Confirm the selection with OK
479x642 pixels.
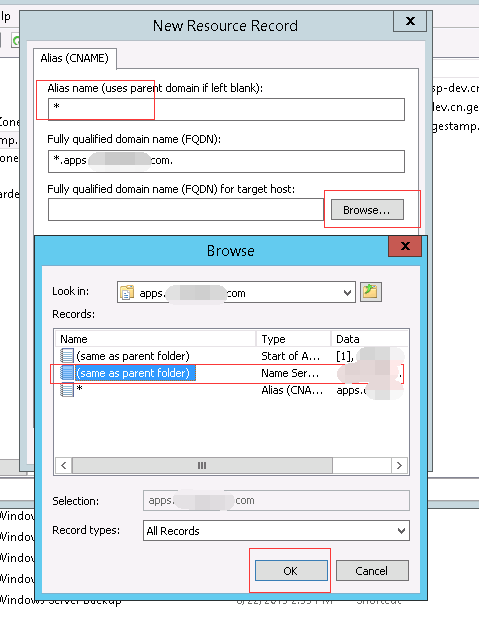pos(291,571)
